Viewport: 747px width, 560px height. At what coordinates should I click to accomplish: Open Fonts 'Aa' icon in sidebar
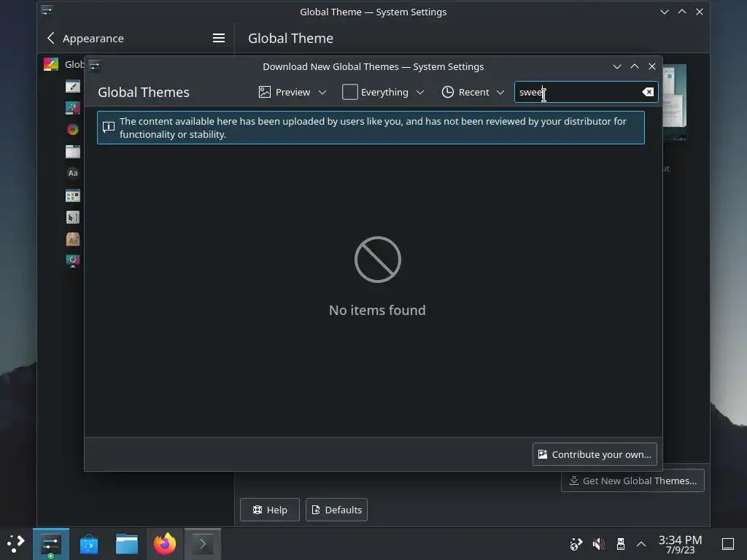click(72, 173)
